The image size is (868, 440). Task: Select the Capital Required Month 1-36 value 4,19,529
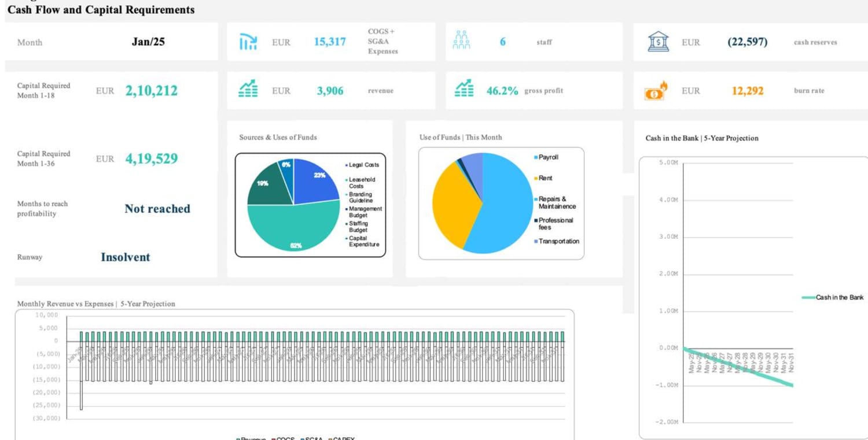(152, 158)
